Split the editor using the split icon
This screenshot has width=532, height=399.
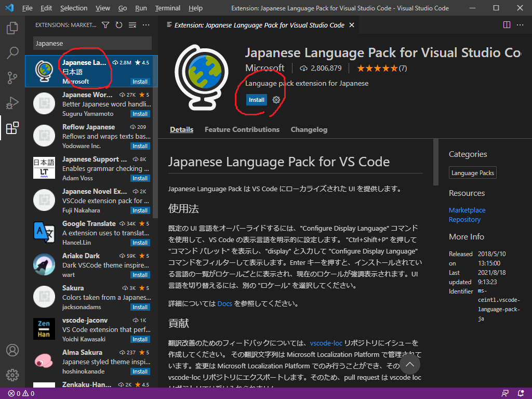click(507, 24)
